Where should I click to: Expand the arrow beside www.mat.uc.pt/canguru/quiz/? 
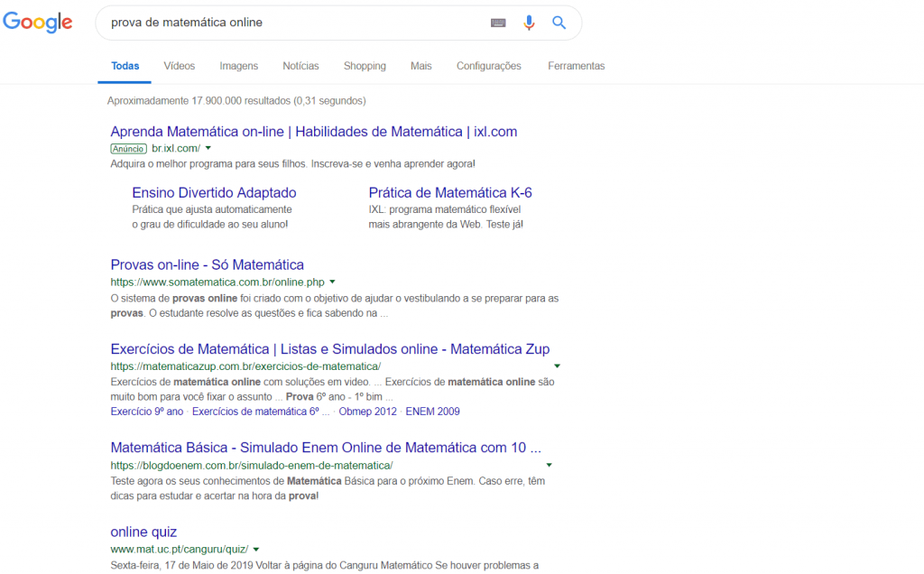click(x=256, y=550)
